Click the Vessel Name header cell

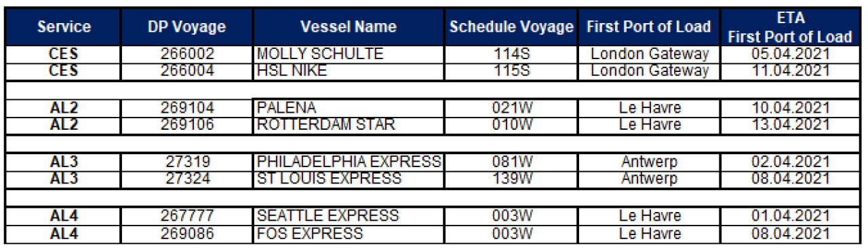(x=349, y=27)
